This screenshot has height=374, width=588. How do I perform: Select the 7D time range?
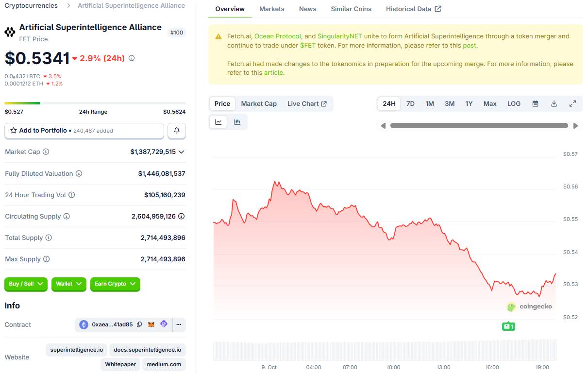[x=410, y=103]
